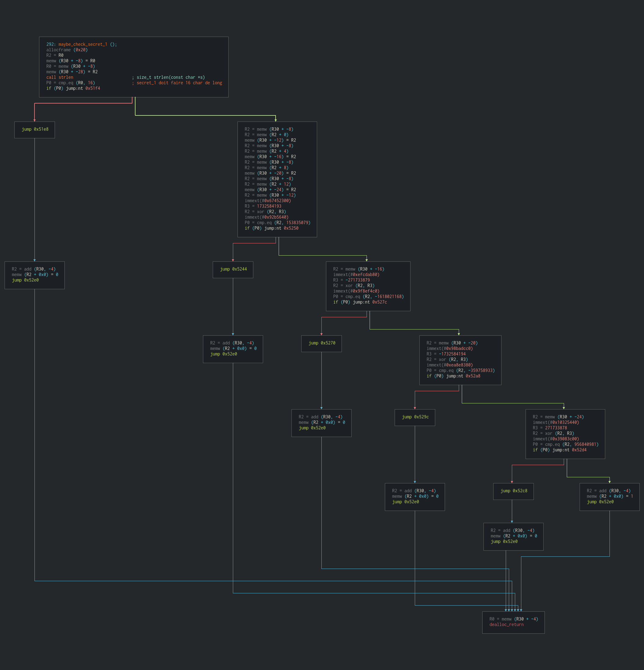Click the 'jump 0x5244' node
644x670 pixels.
(x=233, y=269)
